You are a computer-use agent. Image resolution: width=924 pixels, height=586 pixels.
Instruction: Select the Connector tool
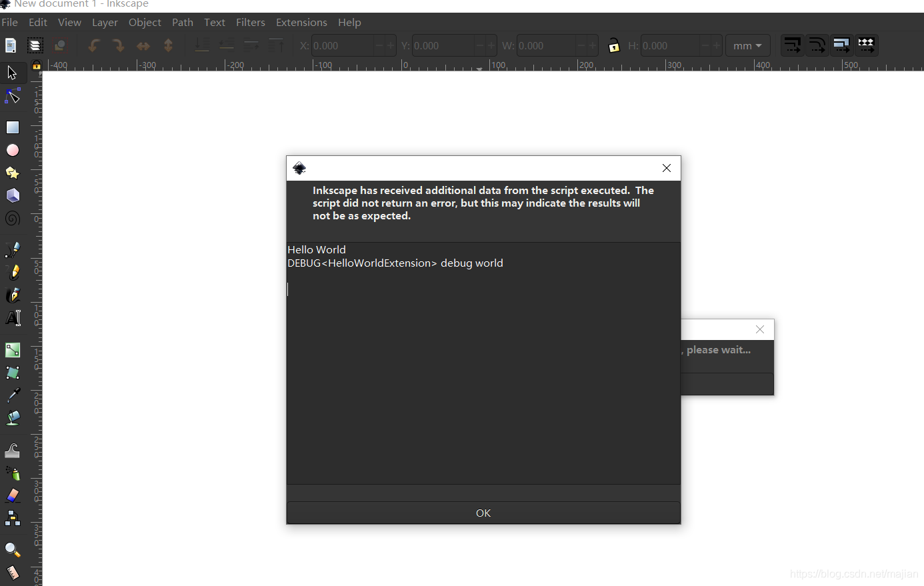click(x=12, y=518)
